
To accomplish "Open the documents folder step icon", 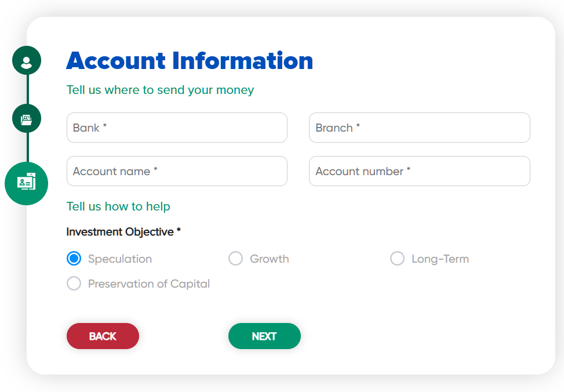I will click(27, 119).
